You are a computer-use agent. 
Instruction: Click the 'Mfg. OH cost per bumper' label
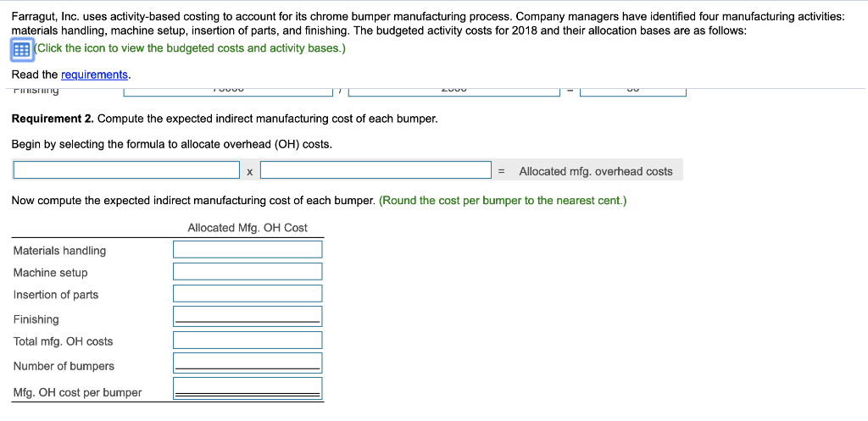(x=77, y=393)
